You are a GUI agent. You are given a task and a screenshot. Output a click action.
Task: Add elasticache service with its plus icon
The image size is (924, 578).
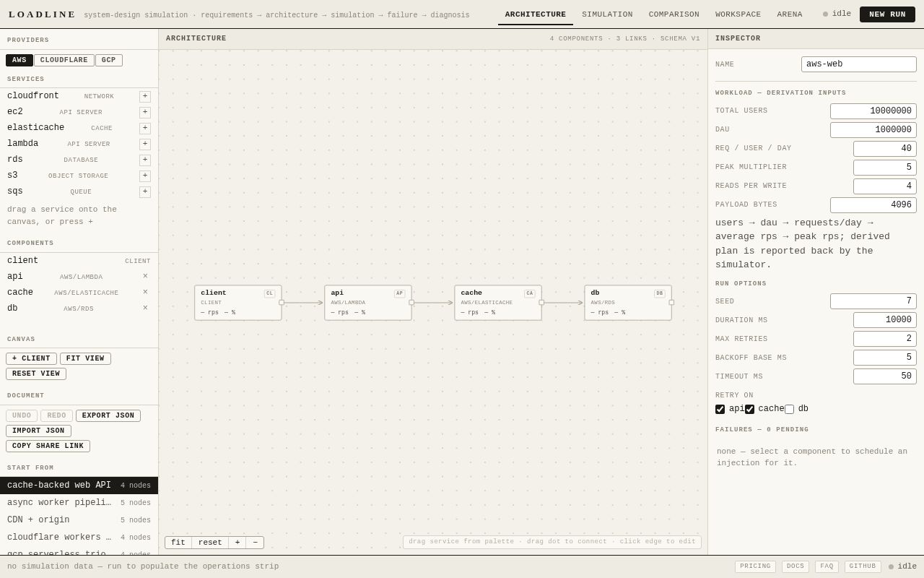tap(145, 129)
